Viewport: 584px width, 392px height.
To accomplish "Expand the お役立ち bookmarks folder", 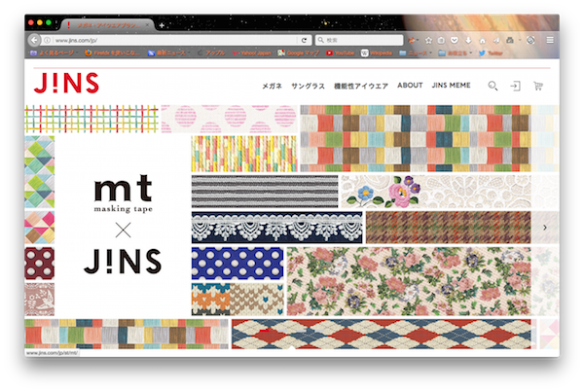I will point(456,53).
